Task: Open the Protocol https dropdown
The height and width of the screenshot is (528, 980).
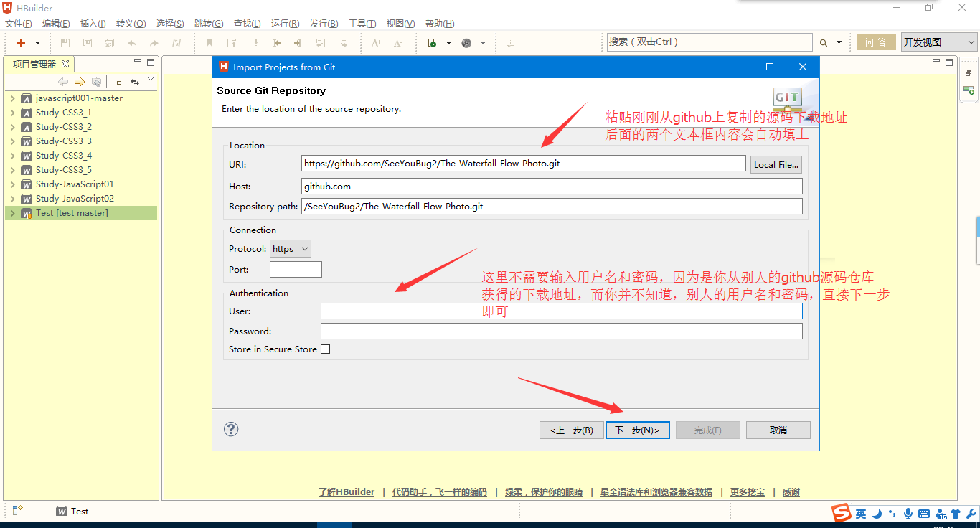Action: click(x=291, y=249)
